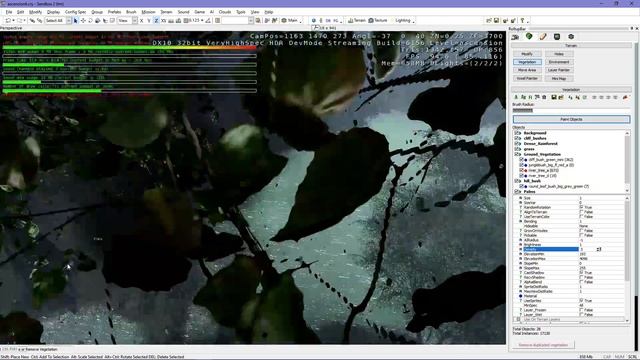Lock axis to XY plane

click(163, 20)
